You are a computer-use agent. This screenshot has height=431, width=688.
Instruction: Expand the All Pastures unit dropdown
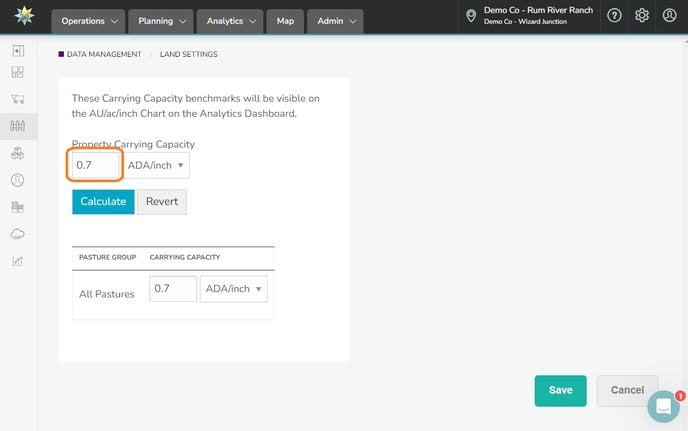pos(234,289)
